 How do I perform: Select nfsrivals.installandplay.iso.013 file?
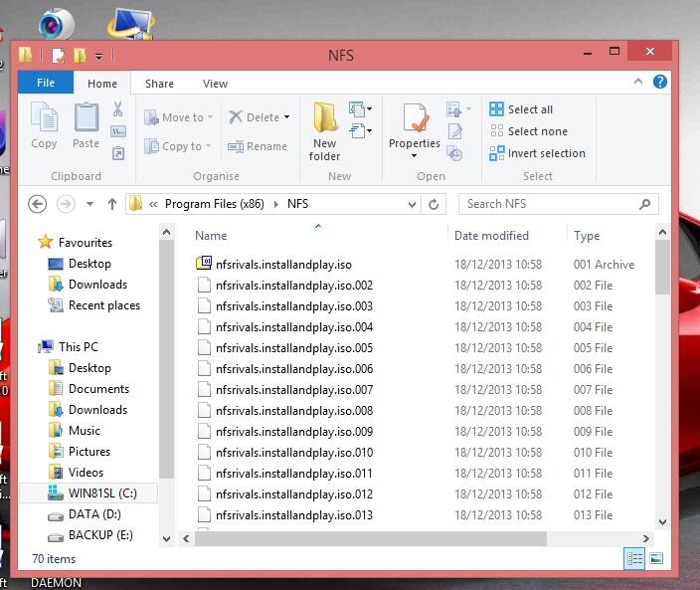[x=284, y=515]
